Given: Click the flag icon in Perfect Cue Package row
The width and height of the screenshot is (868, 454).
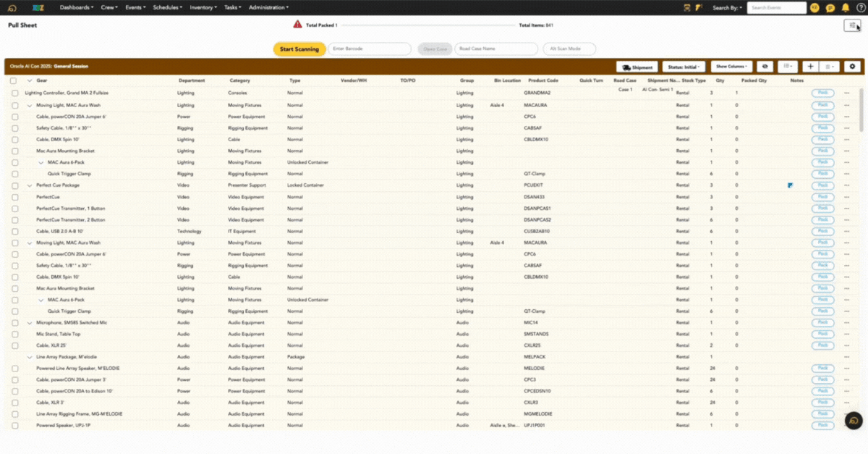Looking at the screenshot, I should click(790, 185).
